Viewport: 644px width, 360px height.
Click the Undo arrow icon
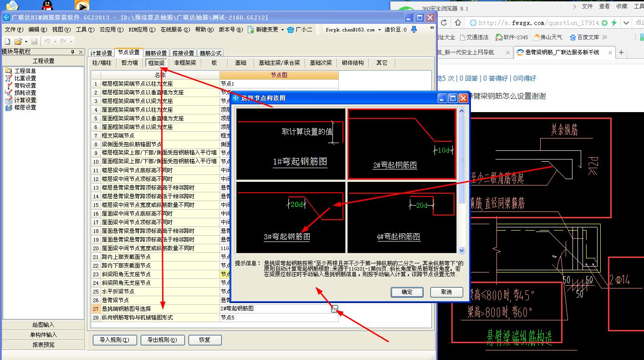(47, 41)
